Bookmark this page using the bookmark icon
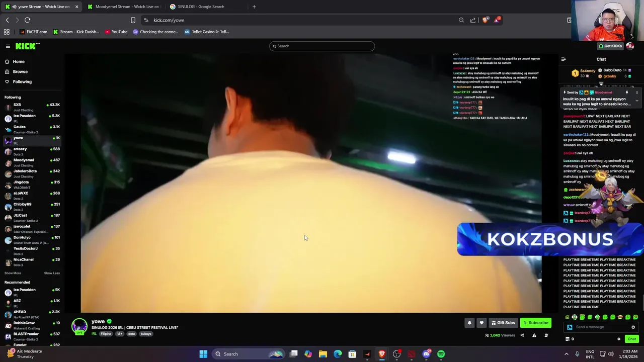The image size is (644, 362). tap(133, 20)
